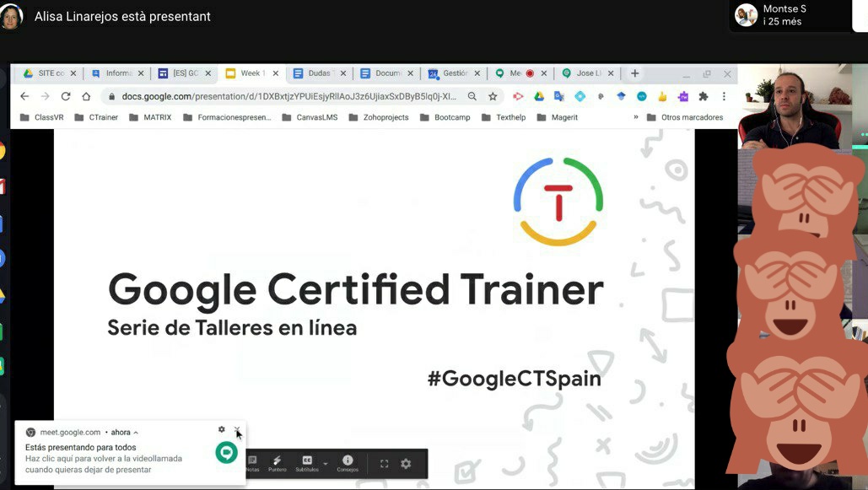Open the Bootcamp bookmark folder
868x490 pixels.
coord(445,117)
